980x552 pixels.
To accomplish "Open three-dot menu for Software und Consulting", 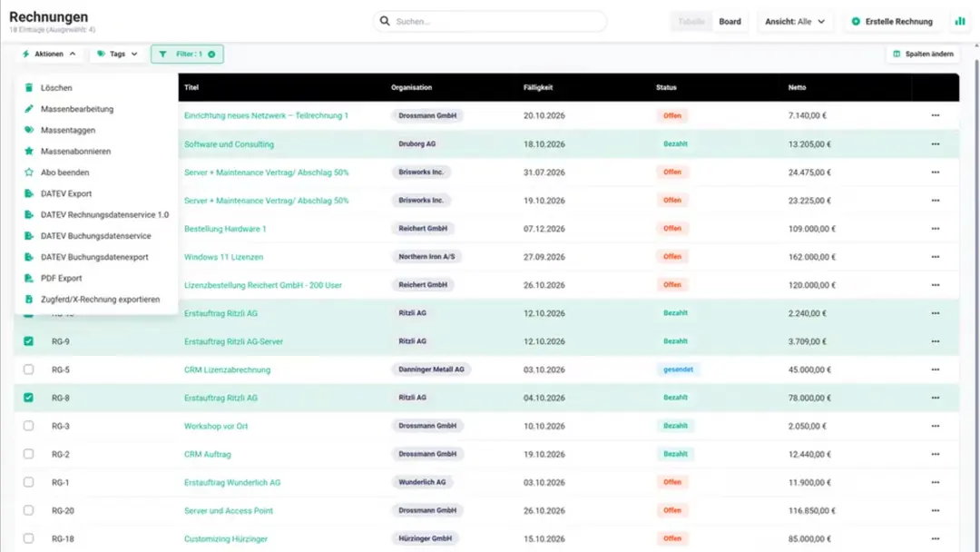I will (x=935, y=143).
